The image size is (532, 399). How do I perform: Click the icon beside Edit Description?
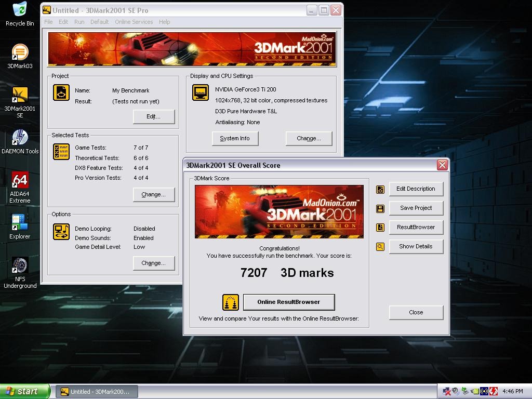pos(380,189)
